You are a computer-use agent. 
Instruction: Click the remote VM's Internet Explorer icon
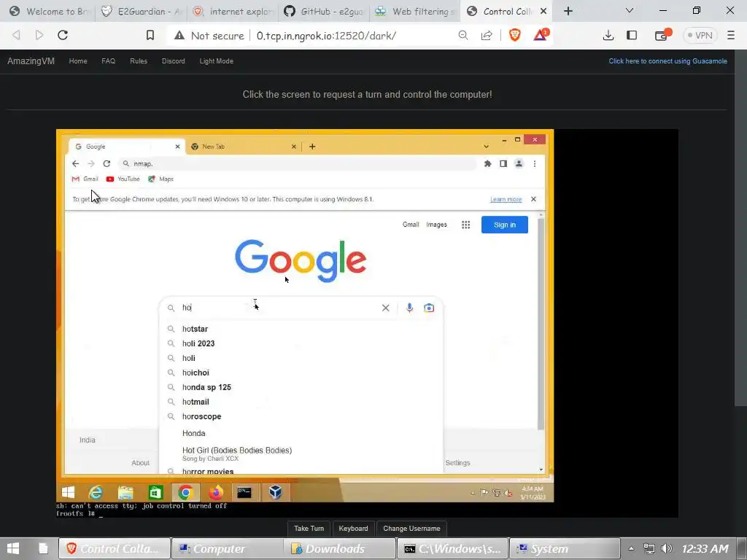[x=96, y=492]
